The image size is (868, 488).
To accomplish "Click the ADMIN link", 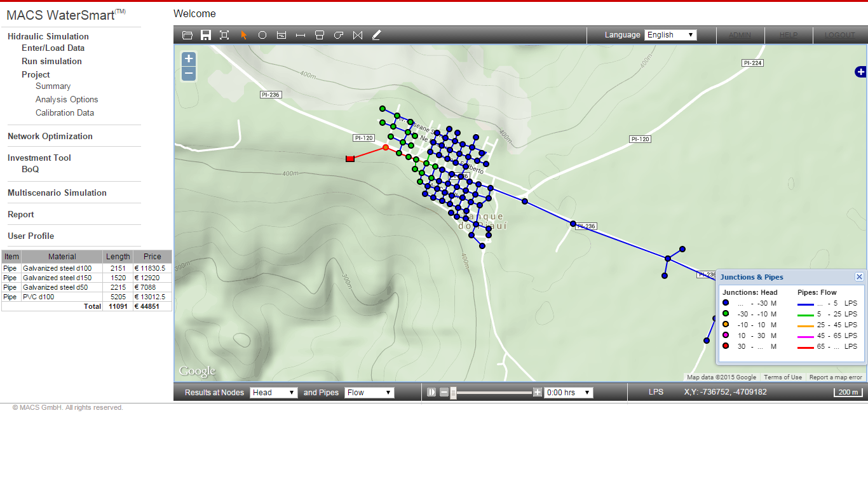I will [740, 35].
